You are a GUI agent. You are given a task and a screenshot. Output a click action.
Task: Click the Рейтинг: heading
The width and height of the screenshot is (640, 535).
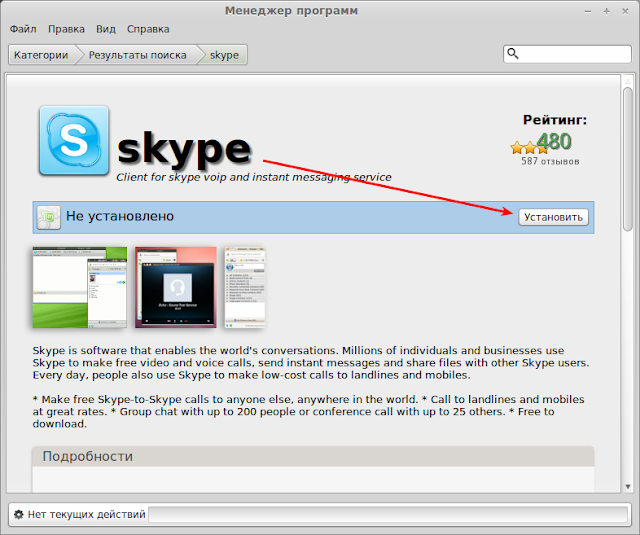pos(555,120)
